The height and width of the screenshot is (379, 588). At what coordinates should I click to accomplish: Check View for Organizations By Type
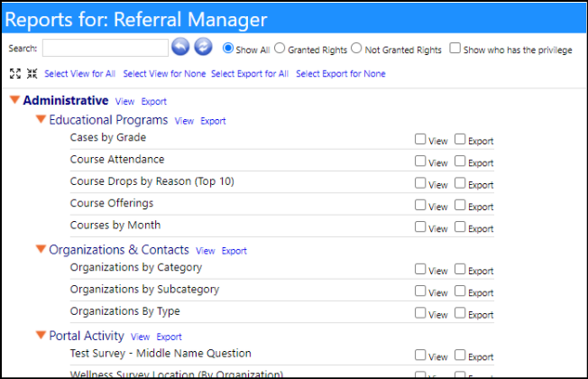420,313
